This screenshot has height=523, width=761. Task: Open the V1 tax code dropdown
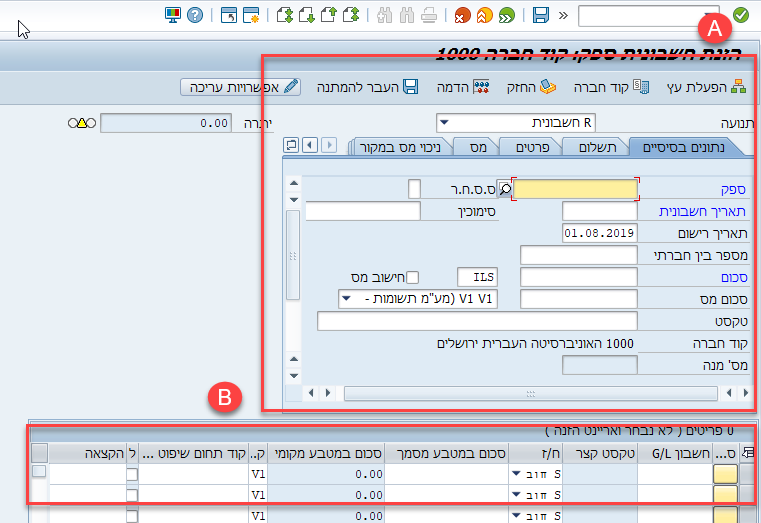click(x=346, y=299)
